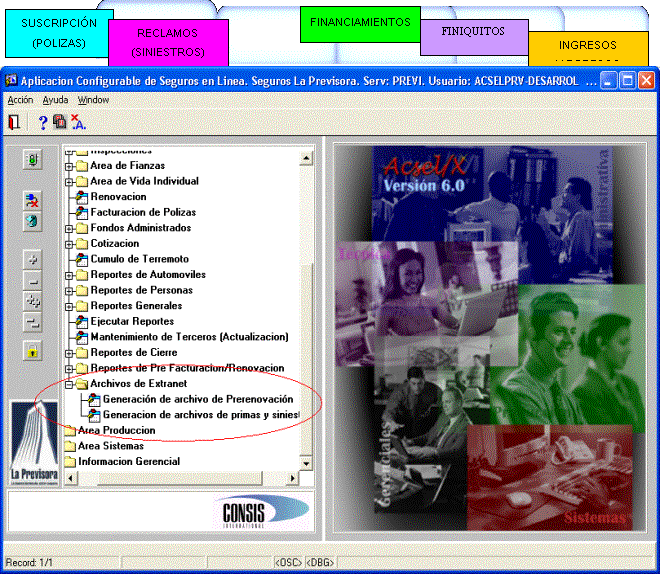This screenshot has width=660, height=574.
Task: Click the tree's vertical scroll up arrow
Action: [306, 158]
